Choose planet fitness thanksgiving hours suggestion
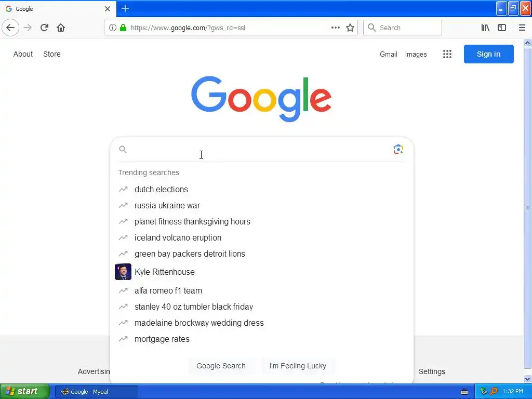Image resolution: width=532 pixels, height=399 pixels. (x=262, y=221)
